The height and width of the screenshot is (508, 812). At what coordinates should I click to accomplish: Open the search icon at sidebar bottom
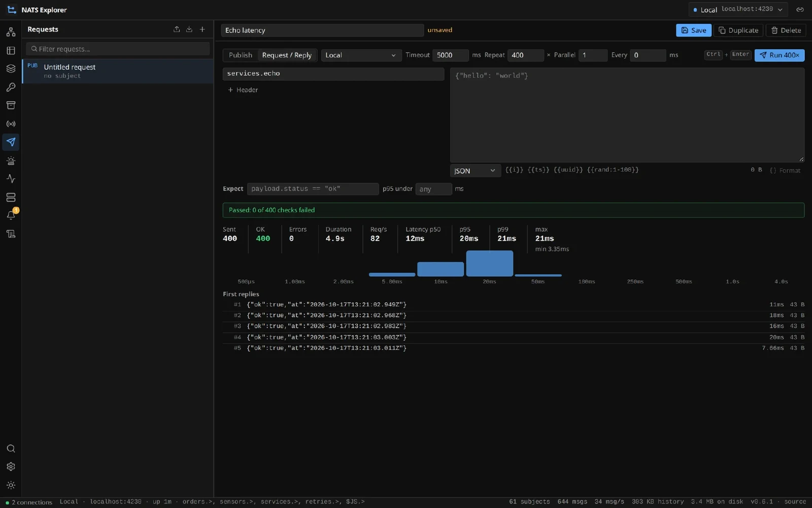point(11,449)
